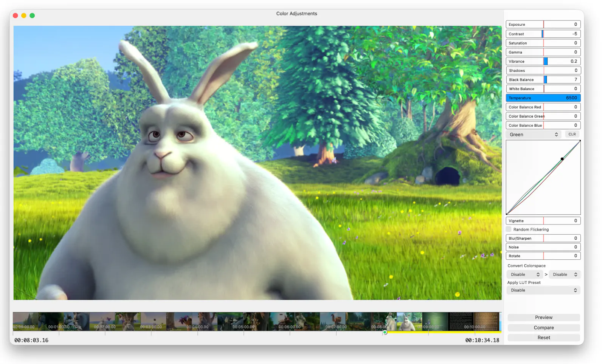Click the green timeline playhead marker
Viewport: 605px width, 364px height.
point(385,333)
